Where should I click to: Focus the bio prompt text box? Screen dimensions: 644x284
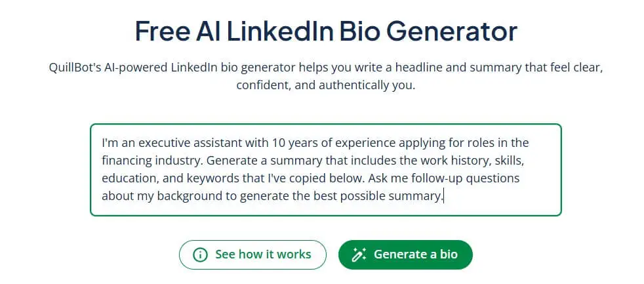pos(325,169)
